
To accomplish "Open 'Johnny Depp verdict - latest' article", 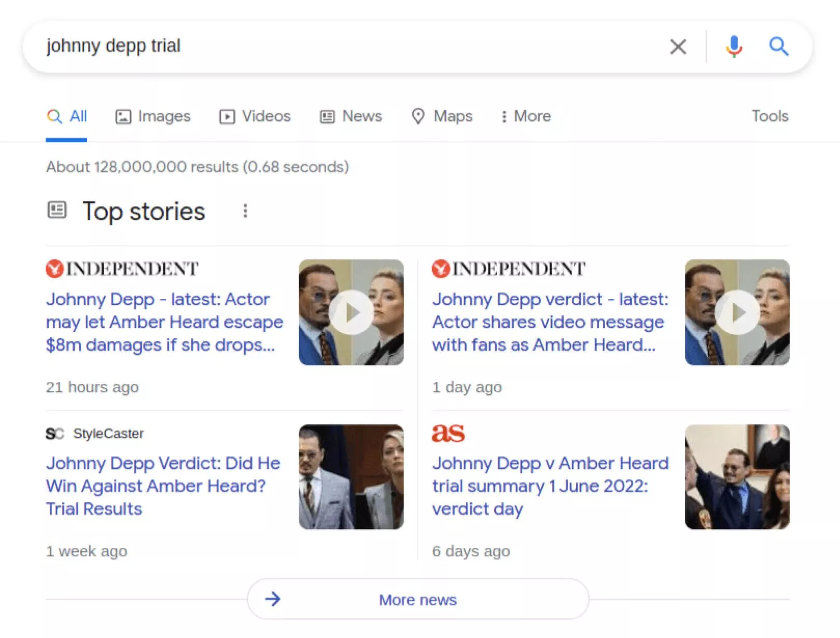I will [x=550, y=322].
